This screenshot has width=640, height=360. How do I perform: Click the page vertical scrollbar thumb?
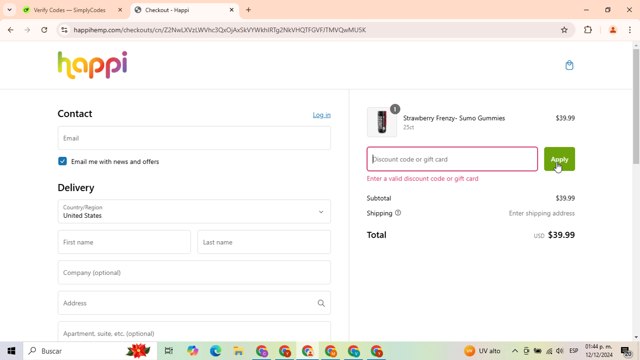click(x=636, y=107)
